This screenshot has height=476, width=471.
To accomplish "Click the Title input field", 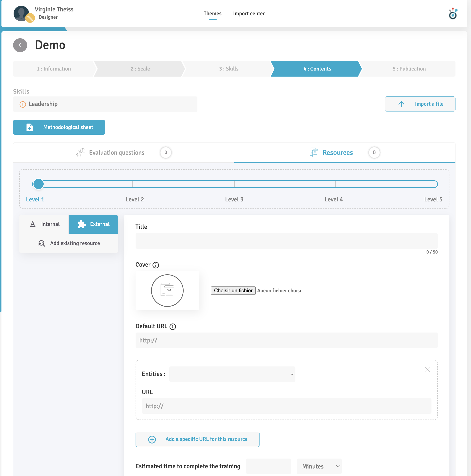I will point(286,241).
